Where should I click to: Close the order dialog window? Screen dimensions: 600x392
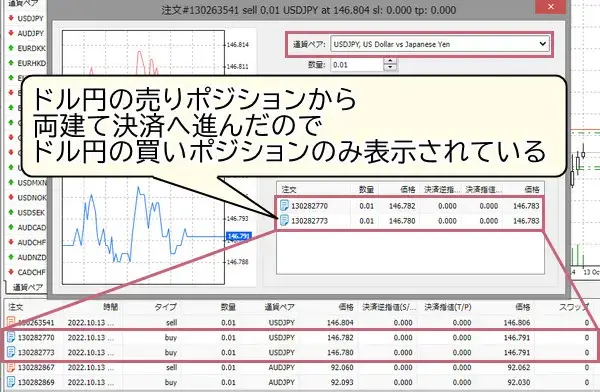pyautogui.click(x=551, y=7)
